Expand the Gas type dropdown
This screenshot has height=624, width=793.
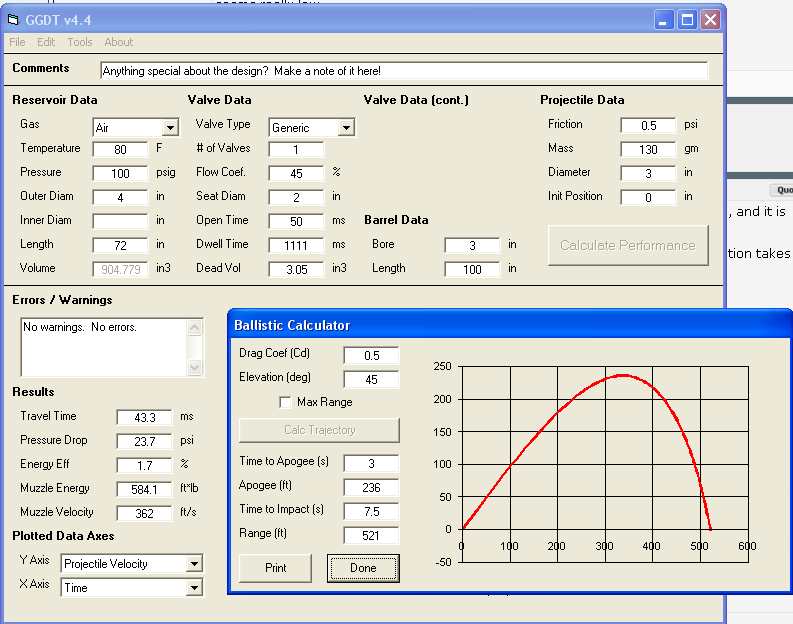point(170,128)
